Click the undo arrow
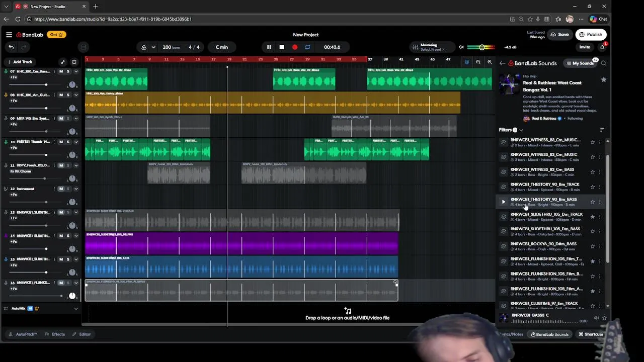 coord(11,47)
